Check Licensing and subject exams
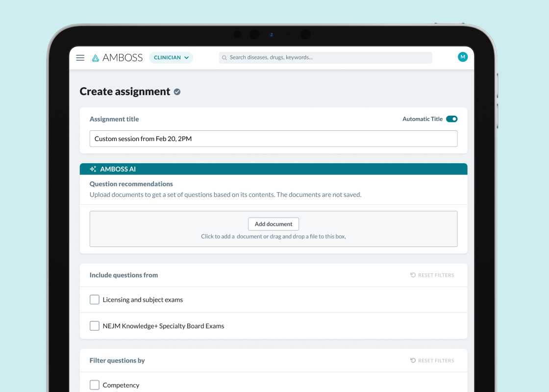 (x=95, y=299)
